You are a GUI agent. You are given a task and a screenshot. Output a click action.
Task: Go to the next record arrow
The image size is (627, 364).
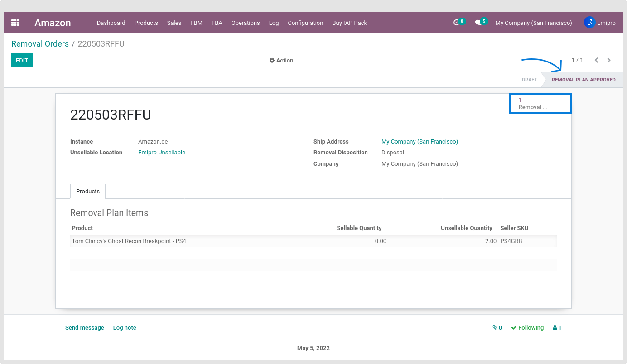click(609, 60)
